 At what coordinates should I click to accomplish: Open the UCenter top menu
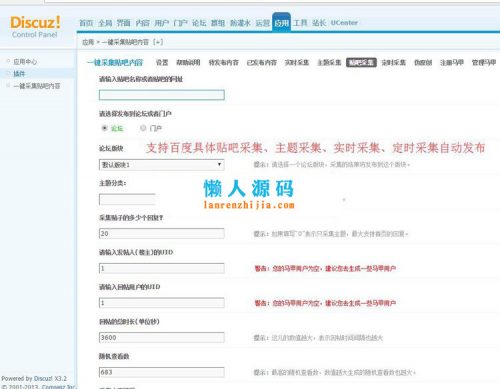tap(344, 23)
